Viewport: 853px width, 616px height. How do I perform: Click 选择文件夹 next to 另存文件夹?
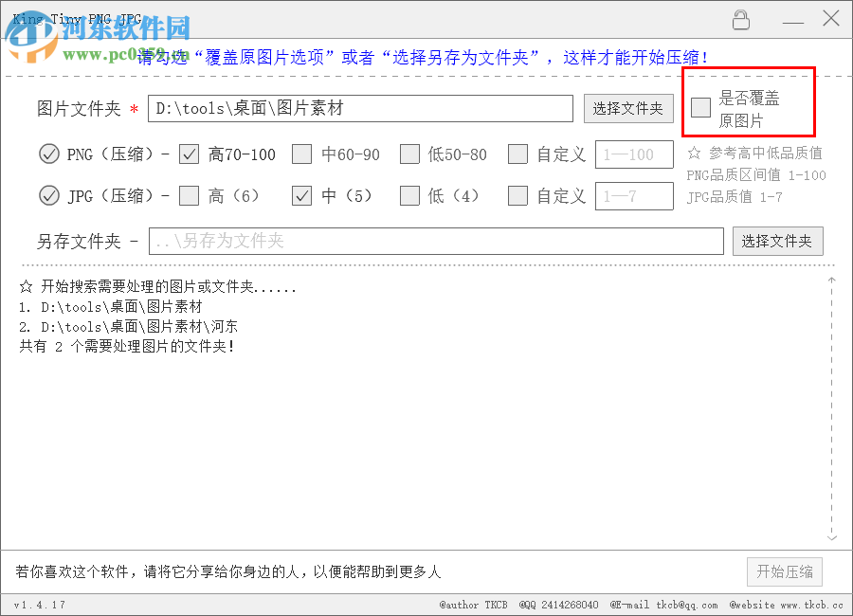(x=777, y=241)
